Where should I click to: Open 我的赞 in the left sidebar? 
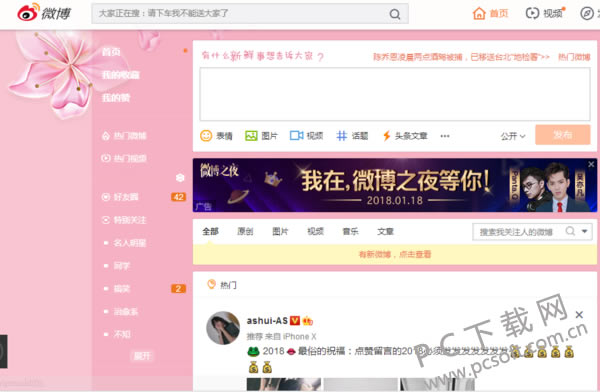(x=116, y=98)
